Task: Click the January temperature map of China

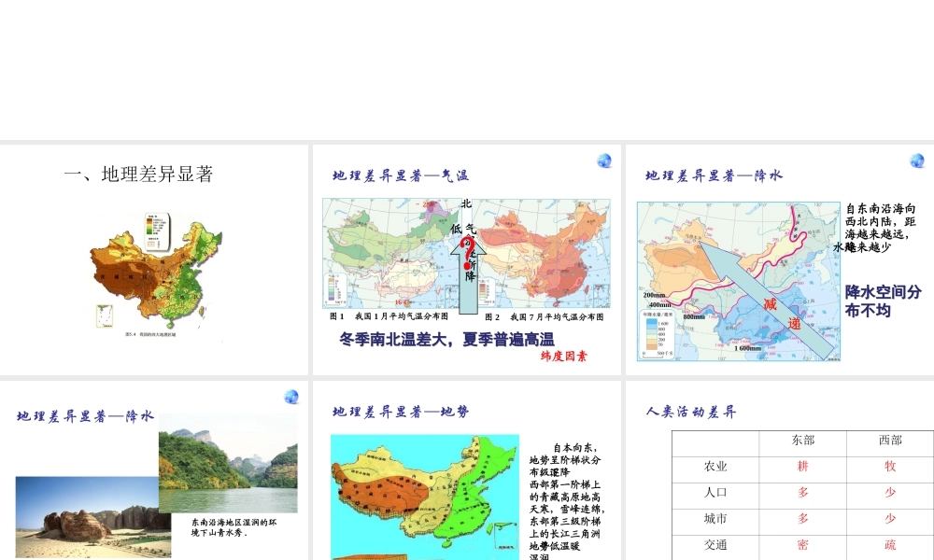Action: click(392, 254)
